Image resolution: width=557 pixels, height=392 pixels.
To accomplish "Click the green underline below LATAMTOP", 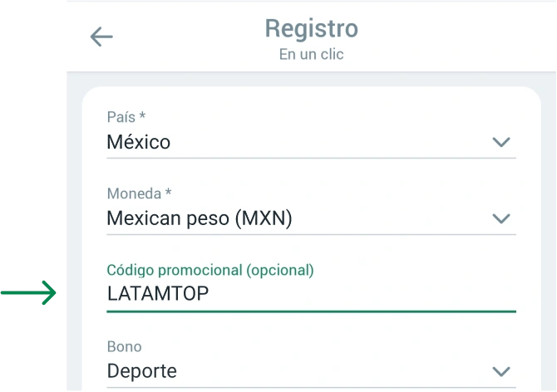I will pos(311,311).
